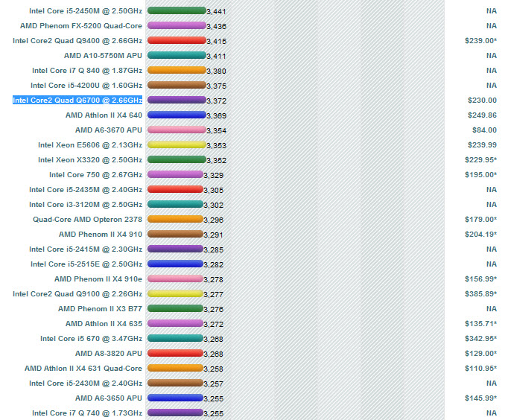The height and width of the screenshot is (420, 511).
Task: Select Intel Core i5 670 @ 3.47GHz
Action: [x=91, y=339]
